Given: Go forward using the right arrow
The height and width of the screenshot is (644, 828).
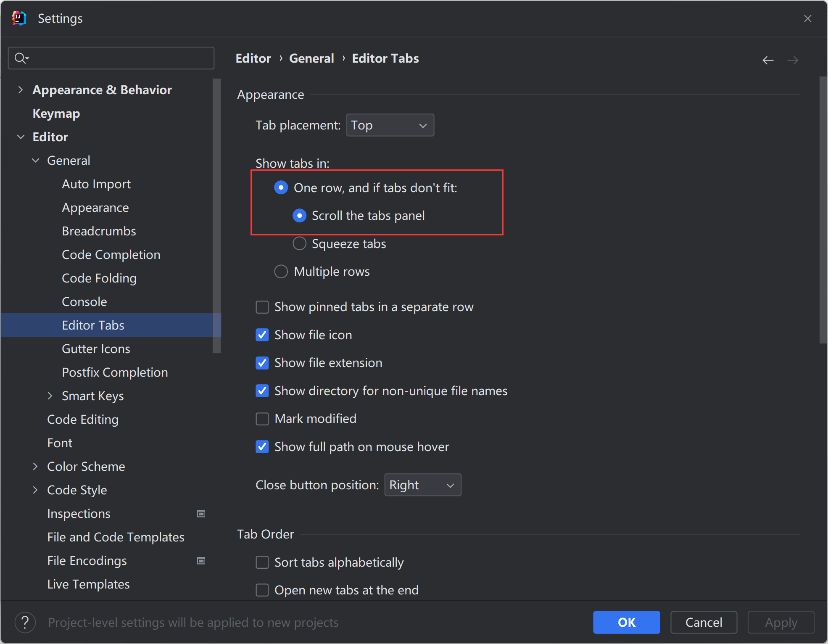Looking at the screenshot, I should (793, 60).
